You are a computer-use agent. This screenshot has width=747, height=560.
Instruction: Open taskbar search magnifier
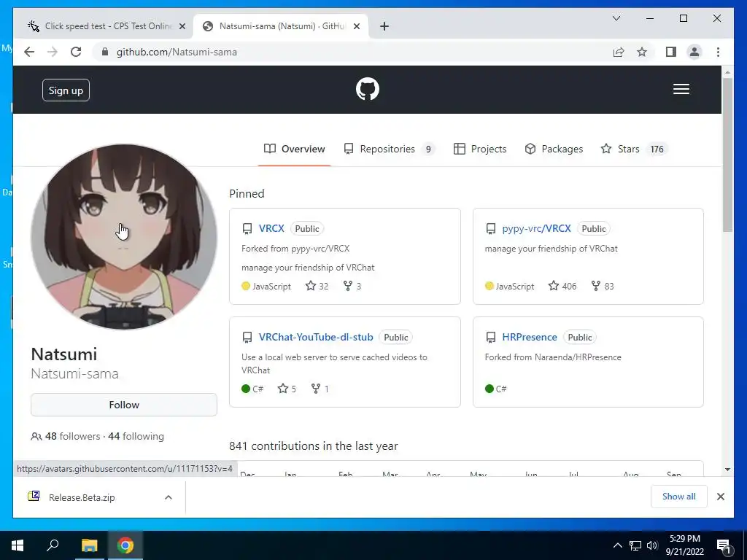[x=53, y=545]
